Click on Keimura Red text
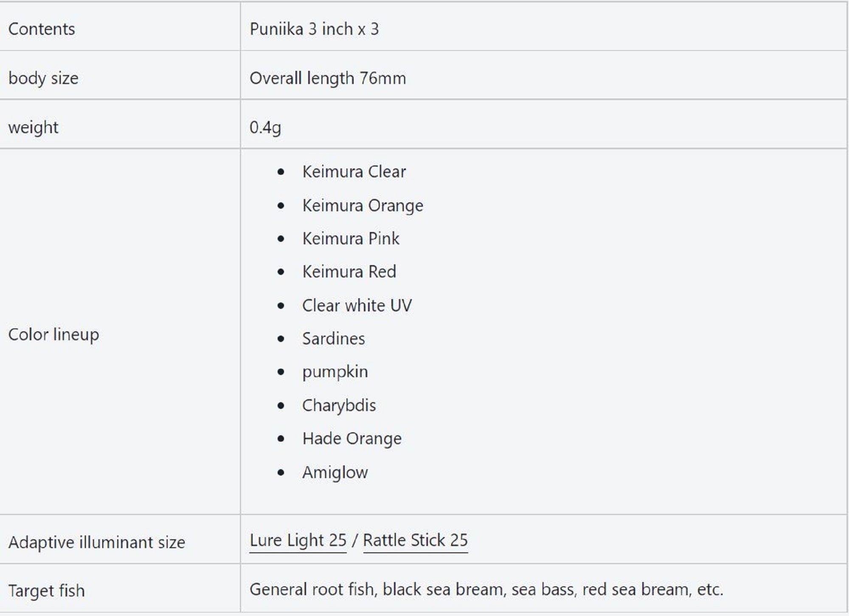The image size is (849, 616). click(349, 272)
